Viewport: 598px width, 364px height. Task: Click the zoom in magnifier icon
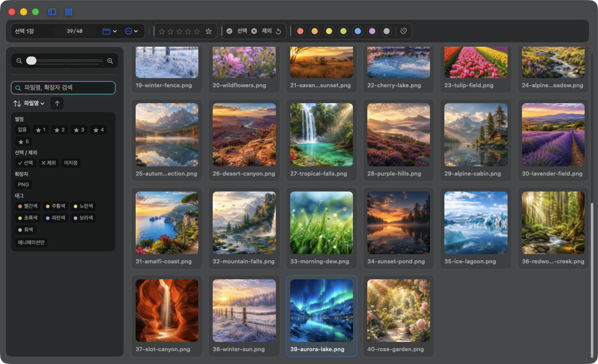pos(110,61)
